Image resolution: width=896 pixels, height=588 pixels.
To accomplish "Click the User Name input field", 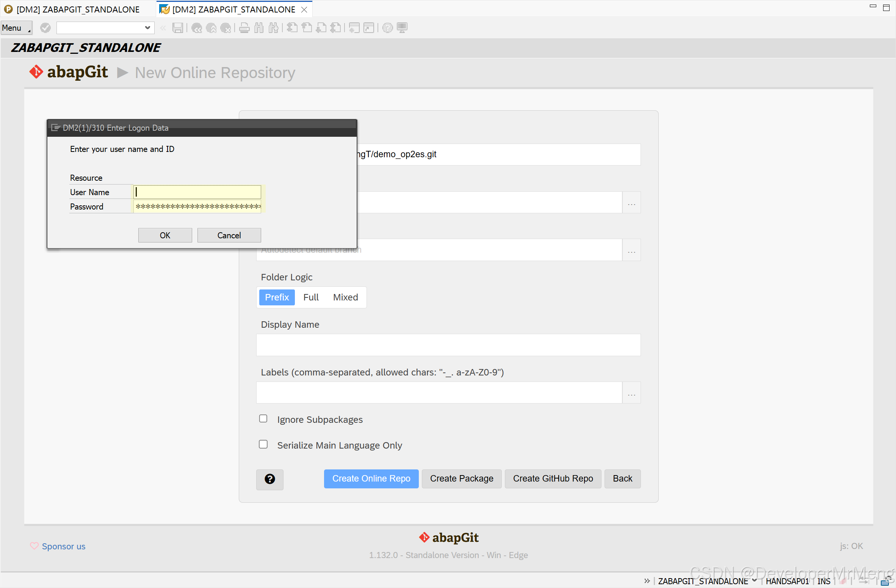I will pos(197,192).
